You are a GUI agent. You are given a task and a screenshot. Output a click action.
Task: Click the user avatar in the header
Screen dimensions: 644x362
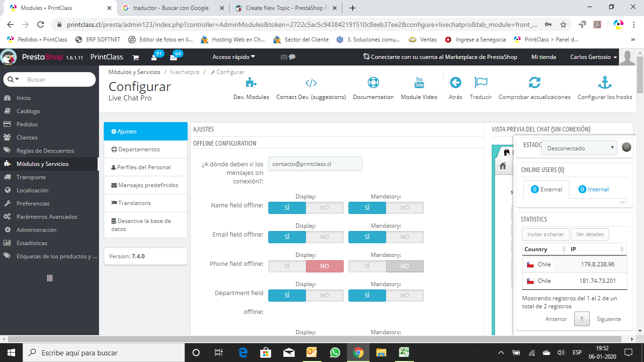click(627, 57)
